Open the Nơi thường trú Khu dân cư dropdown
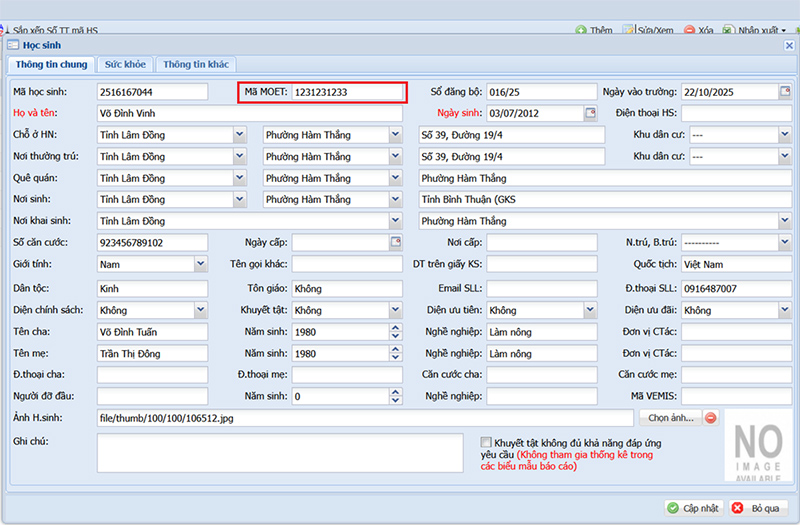The width and height of the screenshot is (800, 525). 785,156
